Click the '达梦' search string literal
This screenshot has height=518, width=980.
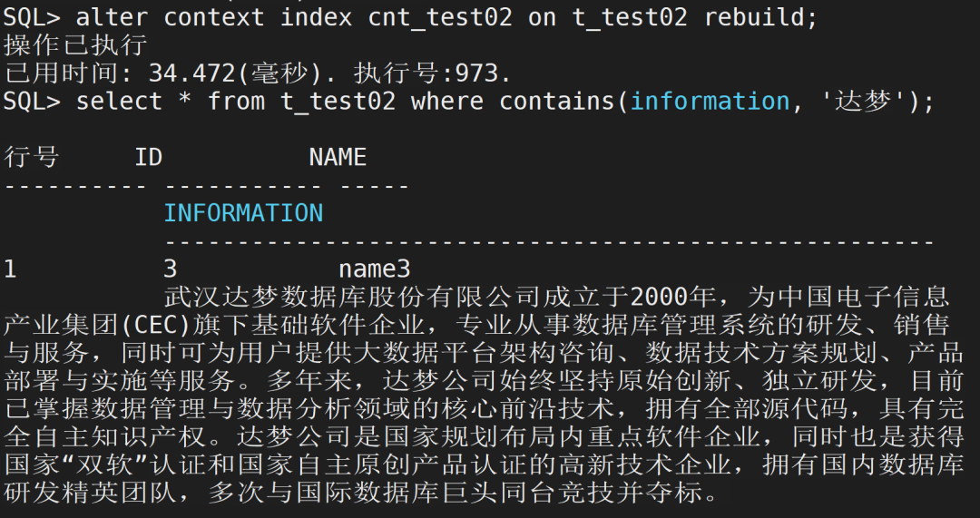click(x=857, y=100)
